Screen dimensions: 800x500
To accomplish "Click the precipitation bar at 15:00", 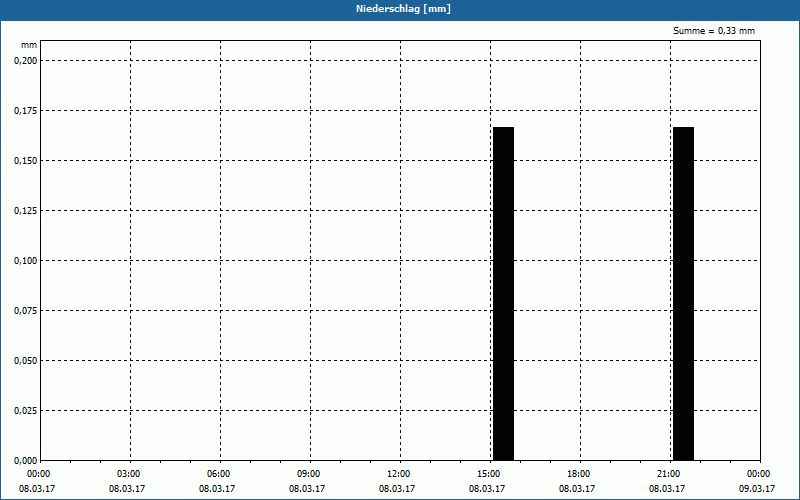I will point(503,293).
